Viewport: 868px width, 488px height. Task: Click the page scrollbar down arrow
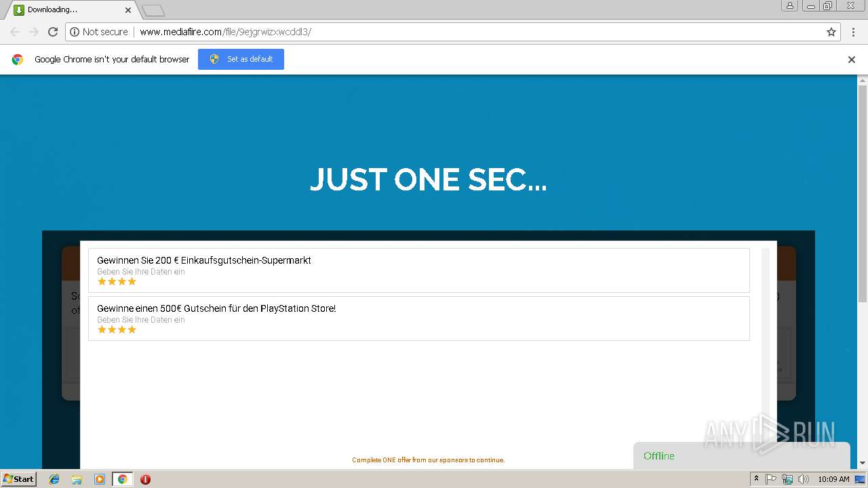(x=863, y=464)
